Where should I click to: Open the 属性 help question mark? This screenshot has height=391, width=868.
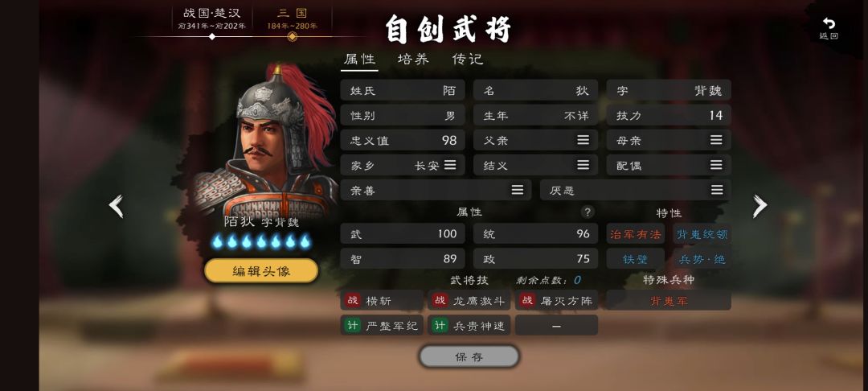tap(588, 212)
